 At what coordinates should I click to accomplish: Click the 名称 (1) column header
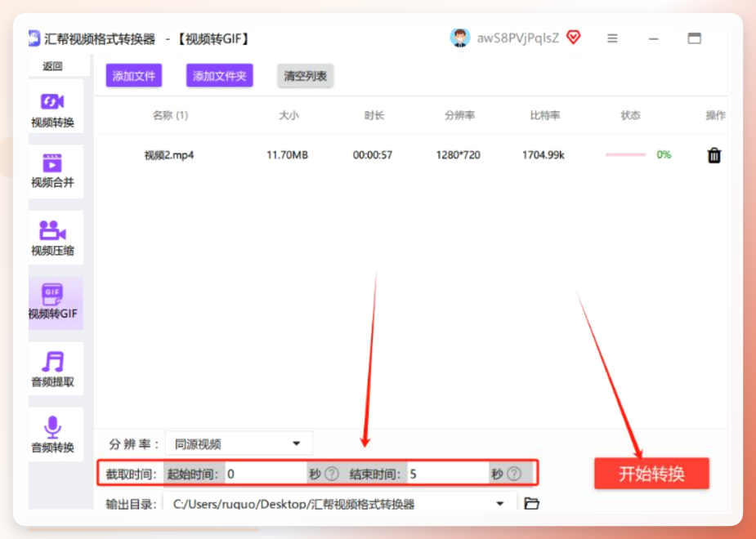click(x=170, y=115)
